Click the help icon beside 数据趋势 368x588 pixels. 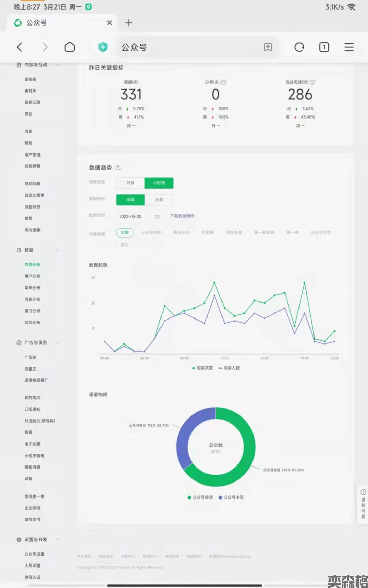click(x=118, y=168)
